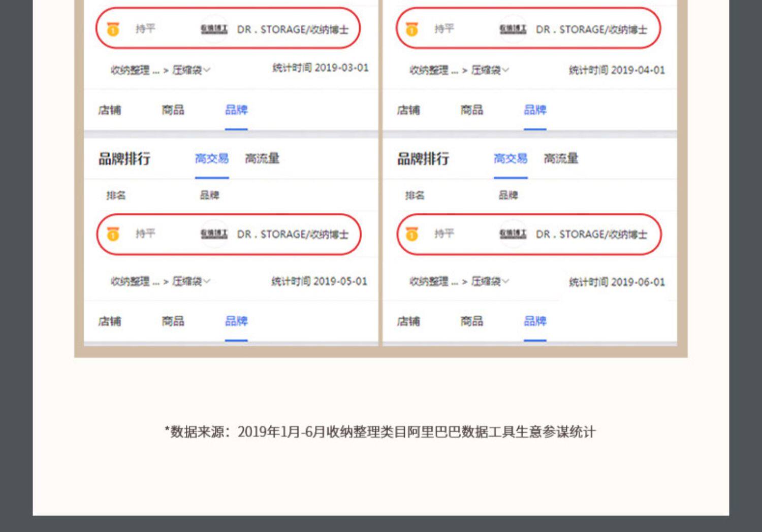
Task: Switch to the 商品 tab under the 2019-05-01 date
Action: 173,321
